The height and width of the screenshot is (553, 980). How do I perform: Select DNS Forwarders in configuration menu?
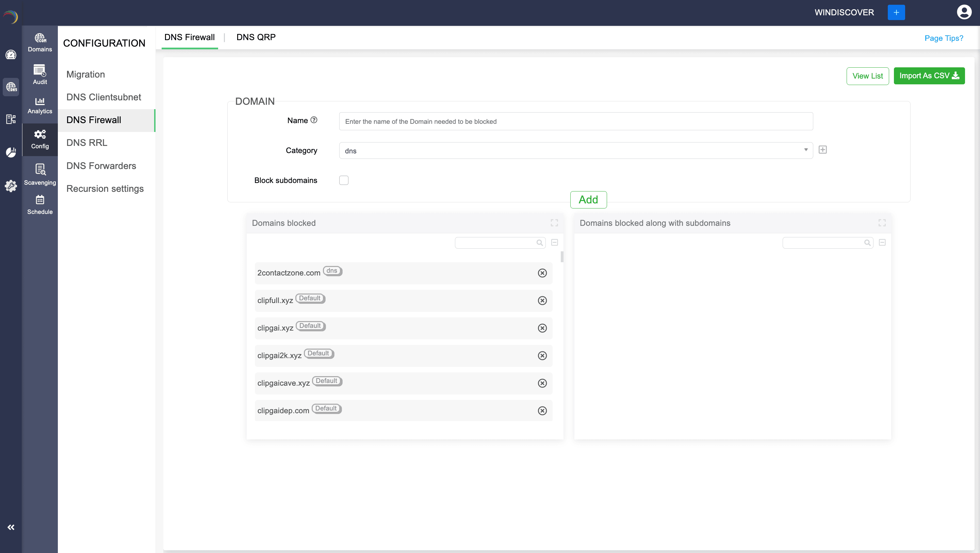tap(101, 166)
